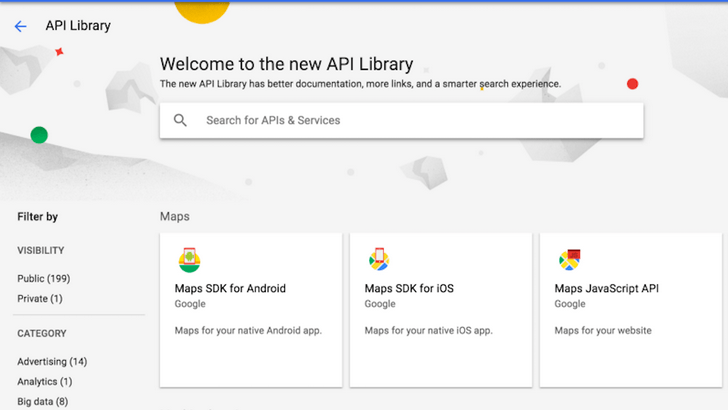728x410 pixels.
Task: Go back using the blue arrow icon
Action: click(20, 26)
